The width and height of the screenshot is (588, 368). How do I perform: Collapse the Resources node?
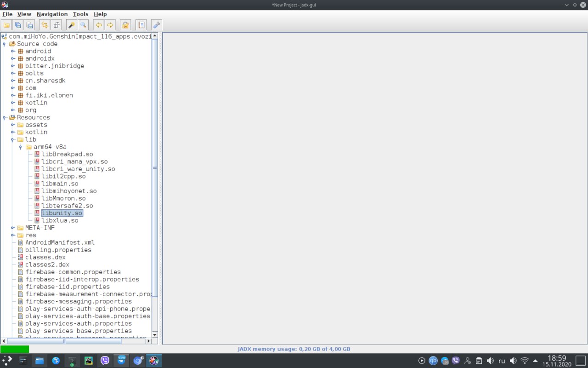click(4, 118)
